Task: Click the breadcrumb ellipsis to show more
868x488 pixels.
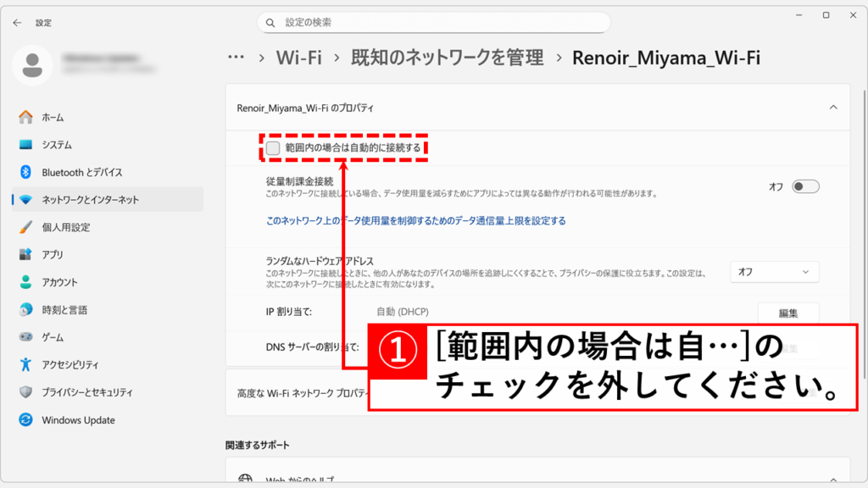Action: pyautogui.click(x=236, y=58)
